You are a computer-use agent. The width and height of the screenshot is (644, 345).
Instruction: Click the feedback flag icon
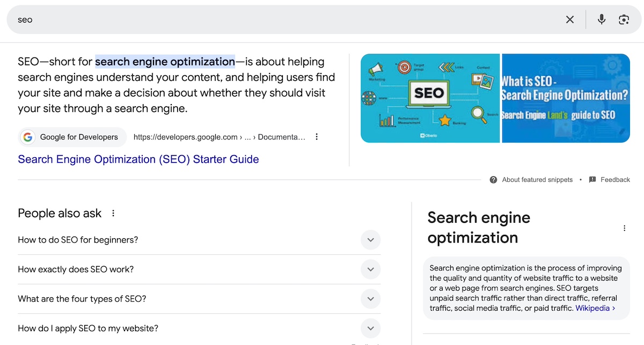[592, 179]
